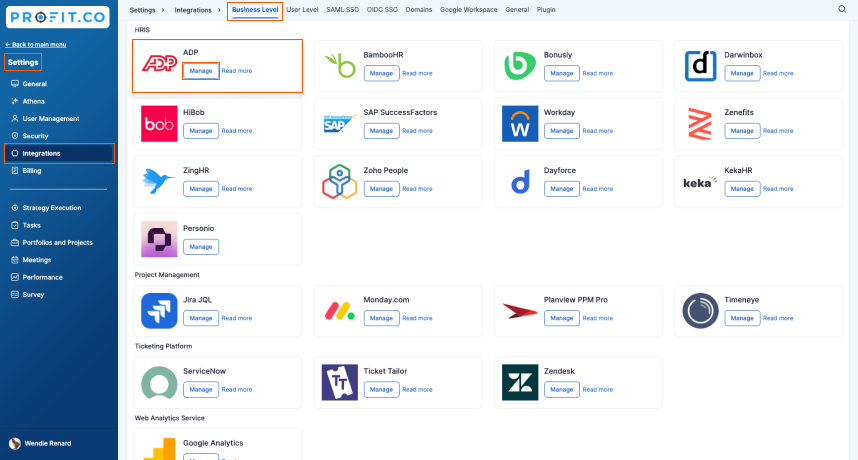Switch to the Plugin tab
The height and width of the screenshot is (460, 858).
click(x=546, y=10)
